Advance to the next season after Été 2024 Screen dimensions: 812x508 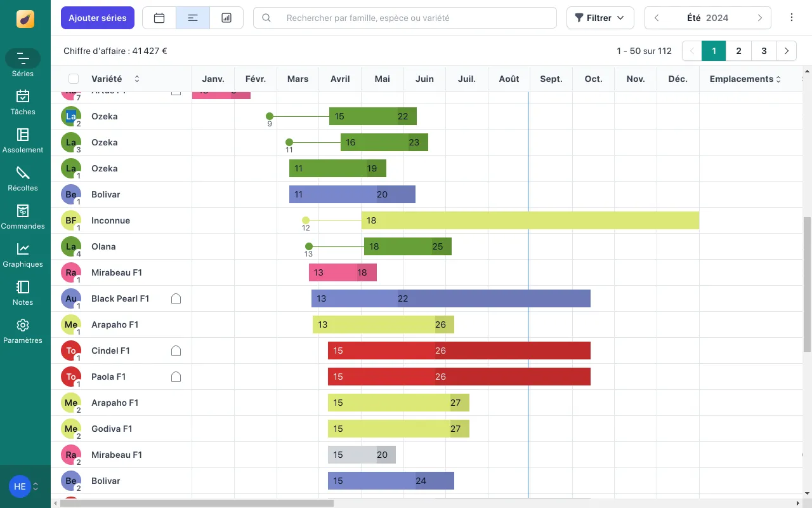[x=759, y=18]
